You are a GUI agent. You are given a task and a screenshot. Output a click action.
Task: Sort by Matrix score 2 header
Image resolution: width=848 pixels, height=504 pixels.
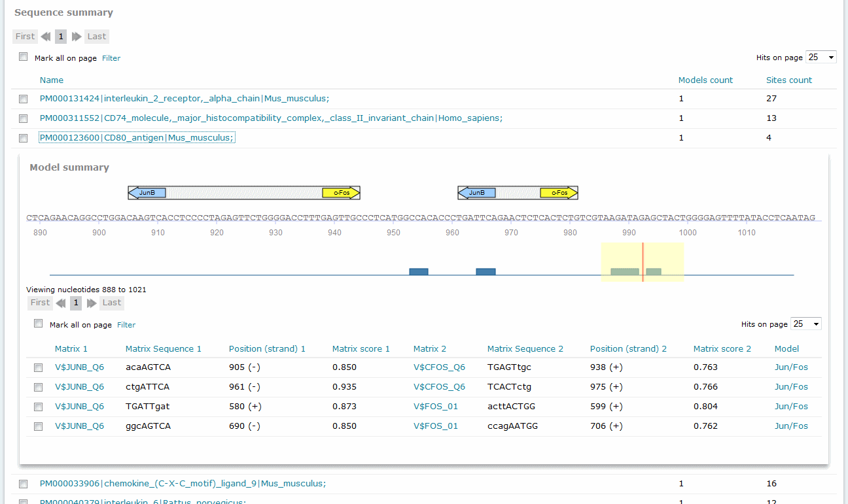(x=722, y=348)
